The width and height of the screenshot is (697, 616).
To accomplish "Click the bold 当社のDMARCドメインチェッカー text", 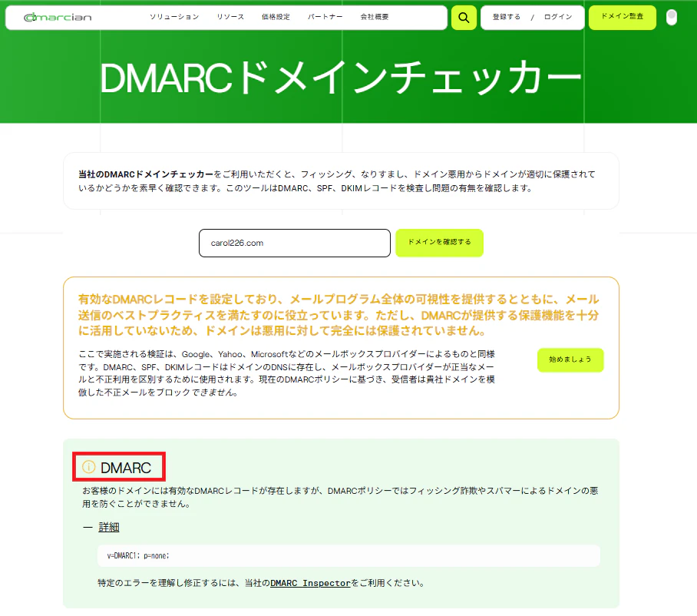I will pyautogui.click(x=146, y=174).
